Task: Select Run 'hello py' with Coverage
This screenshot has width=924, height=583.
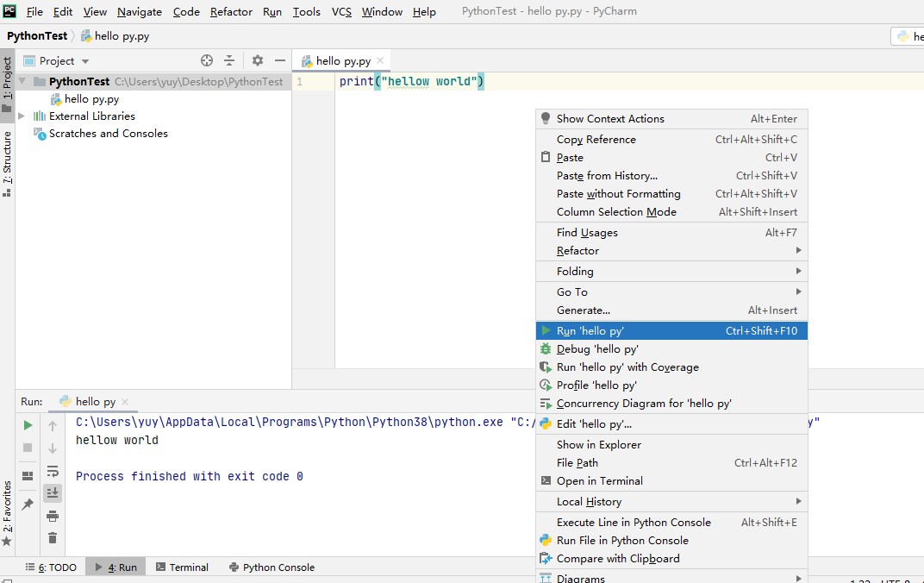Action: click(x=671, y=367)
